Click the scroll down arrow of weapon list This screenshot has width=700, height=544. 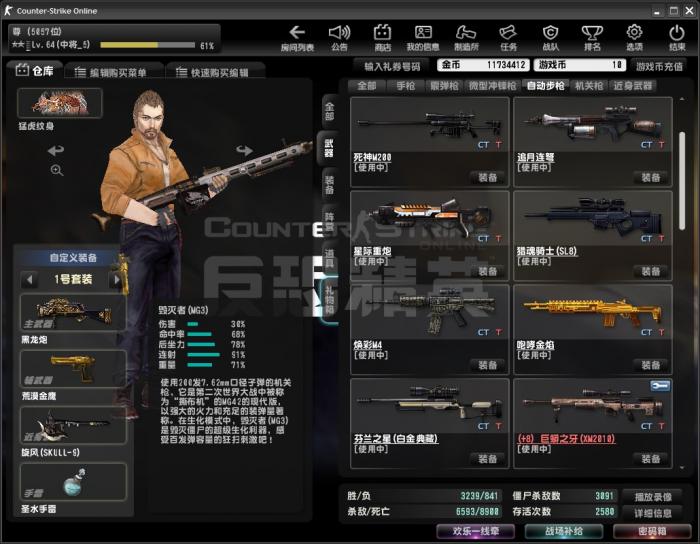(x=682, y=468)
